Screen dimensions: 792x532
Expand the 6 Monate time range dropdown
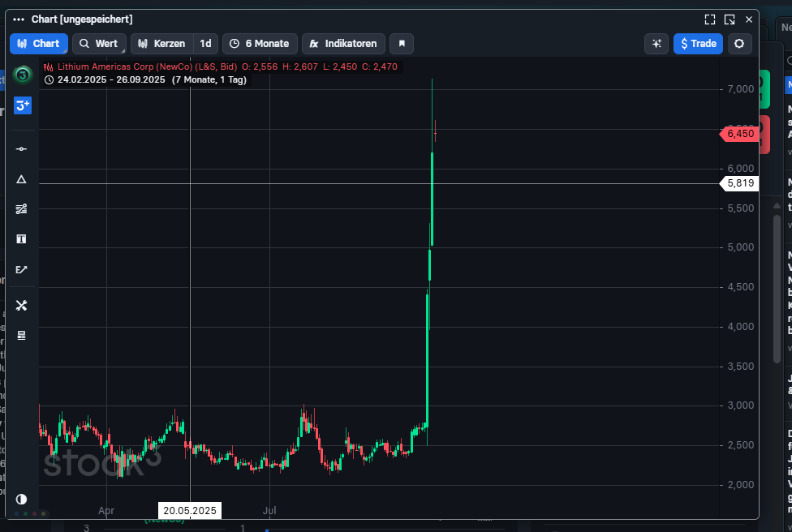pos(260,44)
